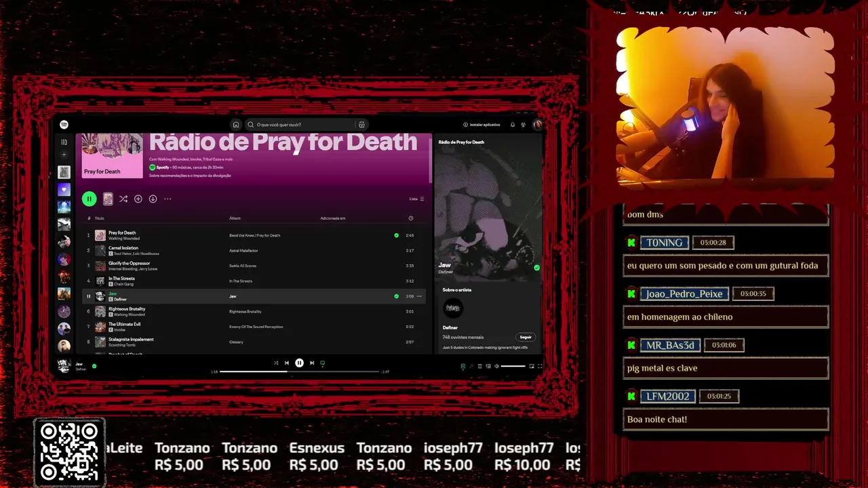
Task: Adjust the volume slider
Action: coord(513,366)
